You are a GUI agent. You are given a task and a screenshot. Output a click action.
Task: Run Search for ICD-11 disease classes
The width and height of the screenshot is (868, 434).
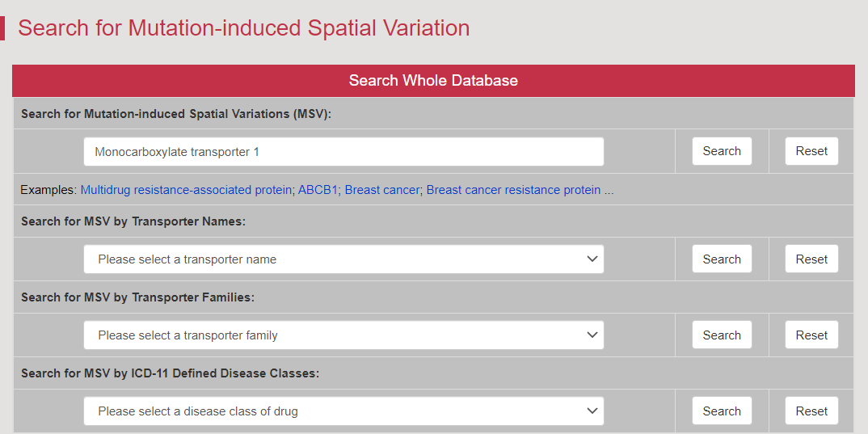[722, 411]
